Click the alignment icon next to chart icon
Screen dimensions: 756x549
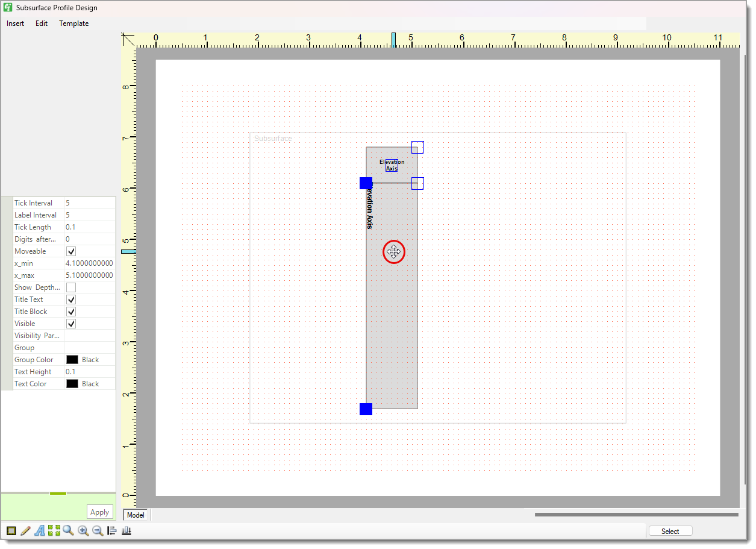(112, 530)
